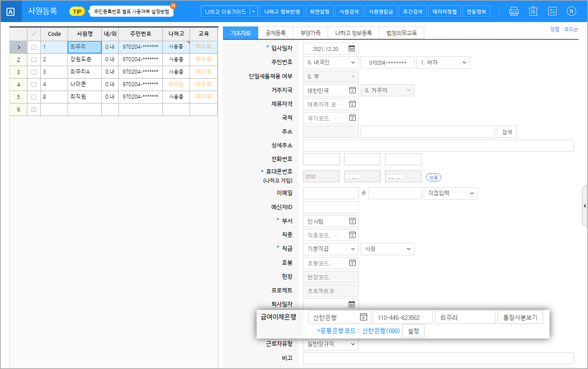Open 화면설정 from the toolbar
The width and height of the screenshot is (588, 369).
(320, 12)
